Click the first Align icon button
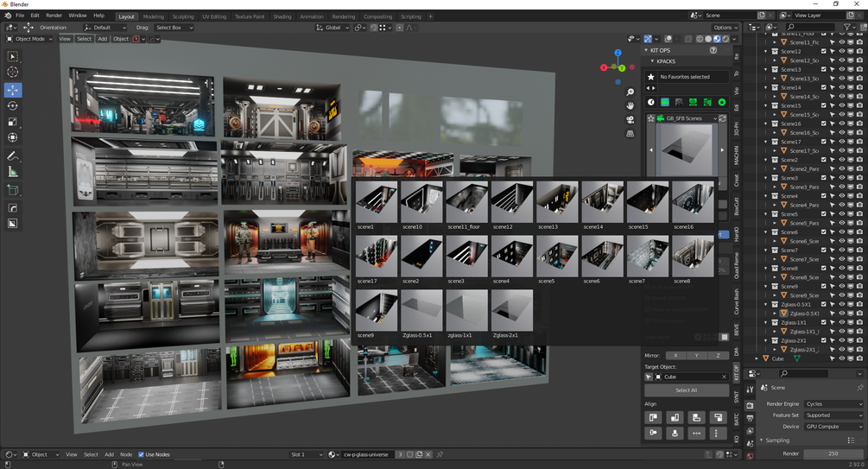This screenshot has width=868, height=469. 653,417
